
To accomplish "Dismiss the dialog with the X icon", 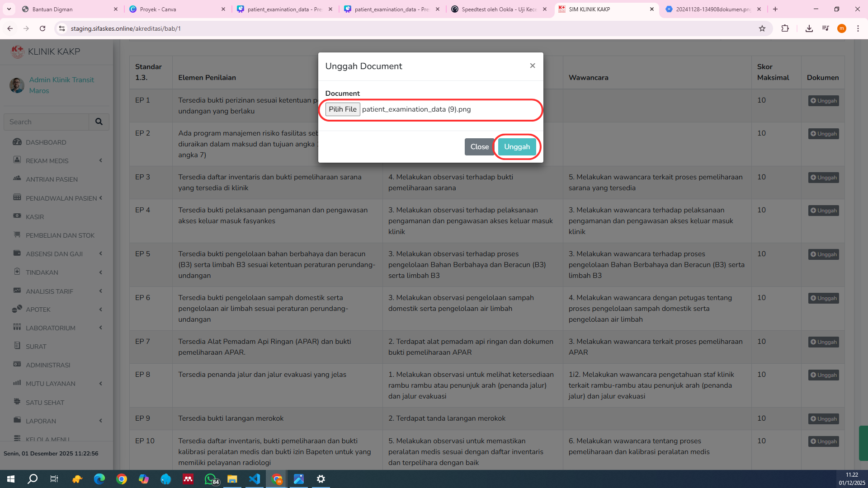I will point(533,66).
